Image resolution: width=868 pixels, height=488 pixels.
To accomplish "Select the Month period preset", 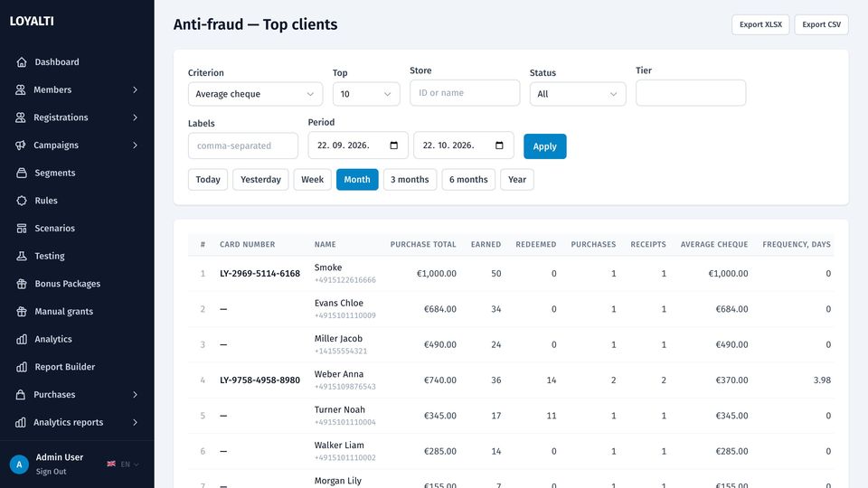I will (357, 179).
